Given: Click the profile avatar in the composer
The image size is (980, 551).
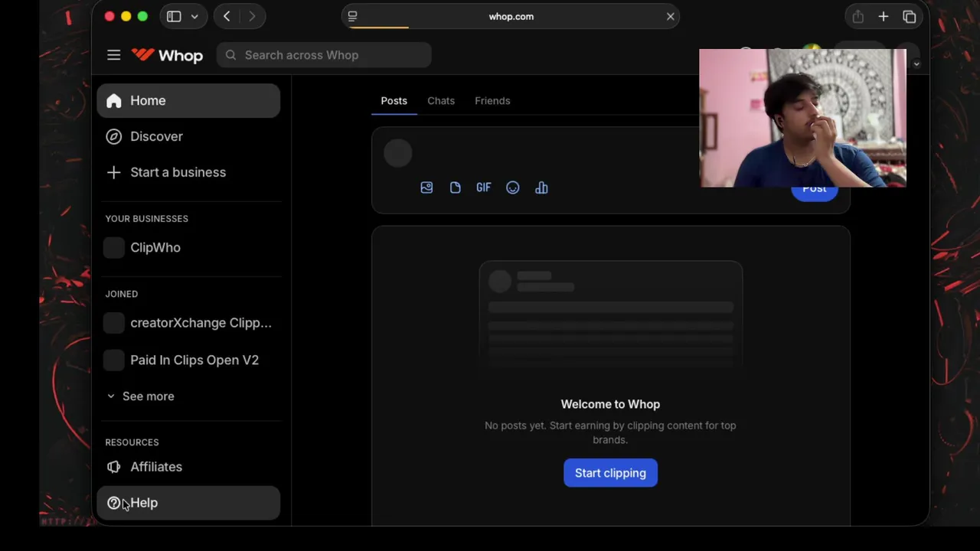Looking at the screenshot, I should [397, 153].
